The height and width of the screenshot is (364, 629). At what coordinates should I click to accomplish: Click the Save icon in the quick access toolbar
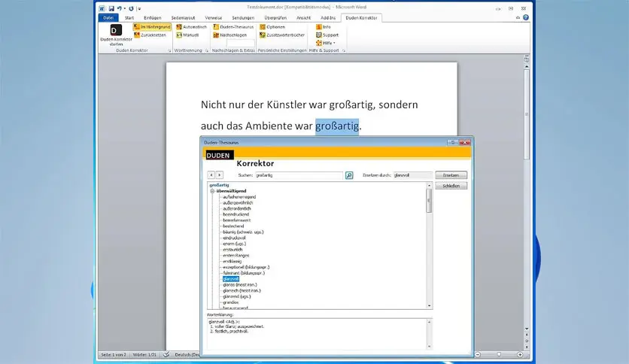click(x=111, y=8)
